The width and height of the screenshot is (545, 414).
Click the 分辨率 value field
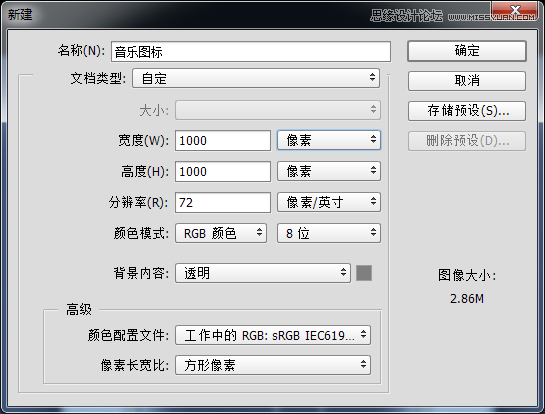[223, 202]
